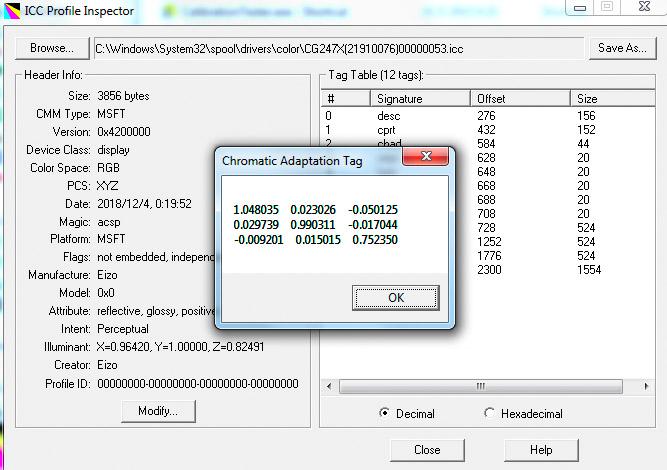Select the desc tag row
This screenshot has height=470, width=667.
tap(488, 116)
